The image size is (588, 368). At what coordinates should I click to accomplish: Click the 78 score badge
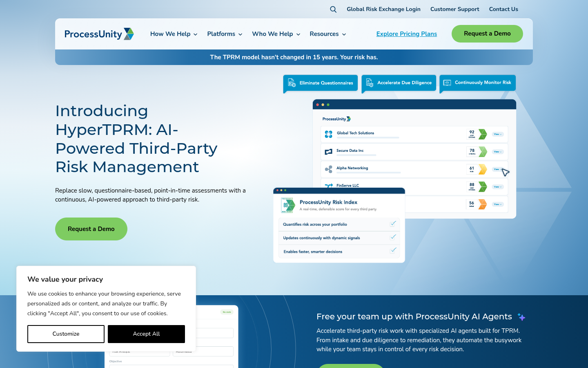pos(477,152)
